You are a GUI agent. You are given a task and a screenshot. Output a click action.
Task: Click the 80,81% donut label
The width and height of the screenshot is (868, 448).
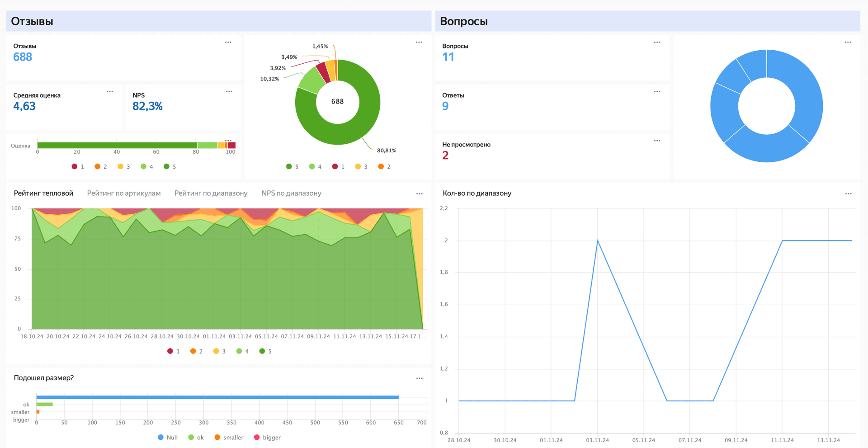[x=387, y=151]
